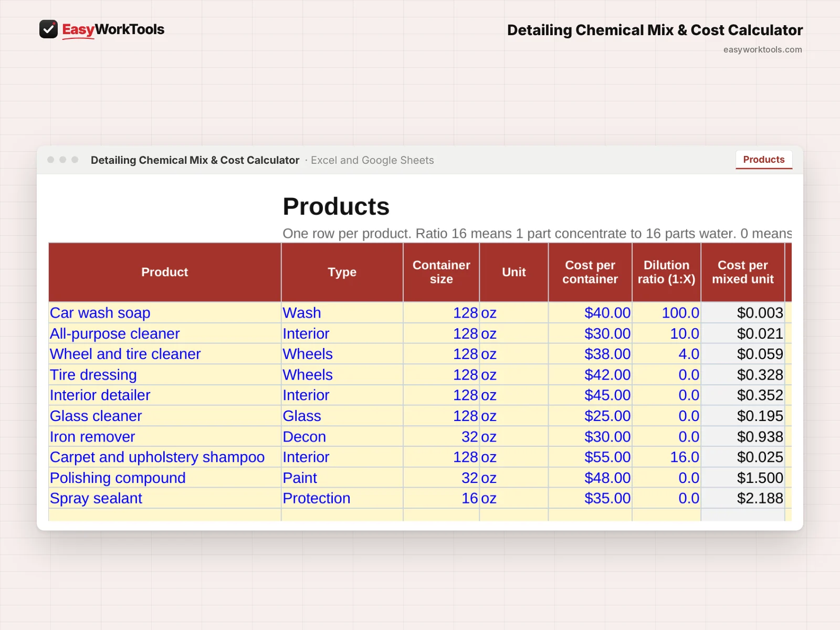
Task: Click the Glass cleaner product cell
Action: click(165, 416)
